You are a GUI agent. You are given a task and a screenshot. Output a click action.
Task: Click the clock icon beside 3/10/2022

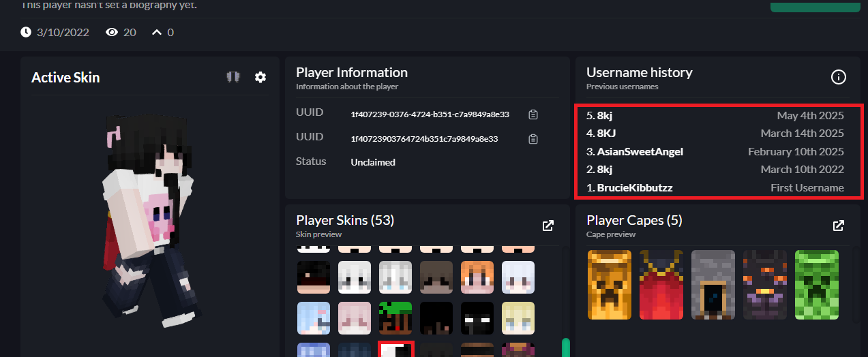pos(26,32)
